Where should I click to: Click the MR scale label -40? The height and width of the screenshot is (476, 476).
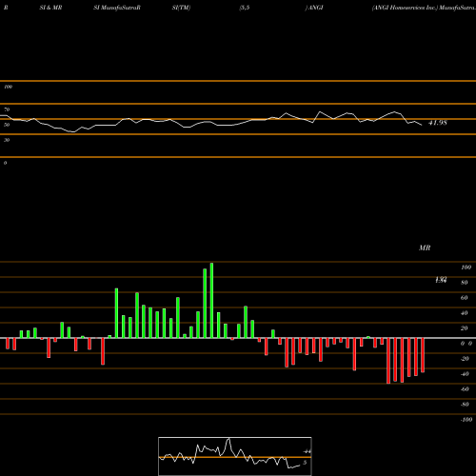coord(465,374)
